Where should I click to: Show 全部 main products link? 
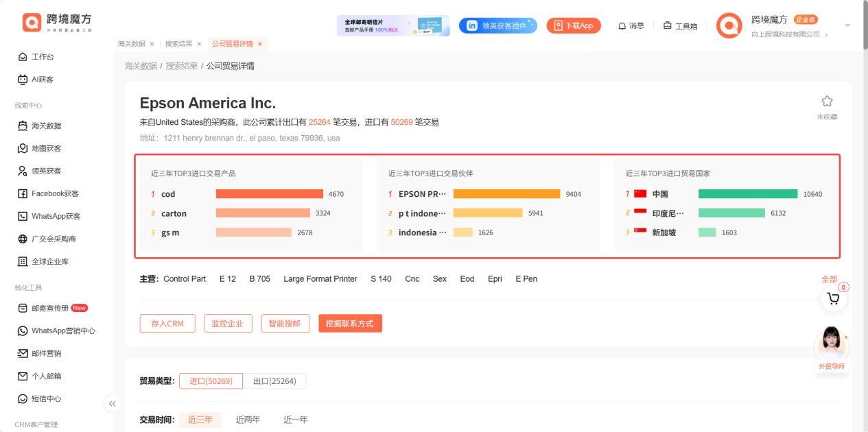click(x=829, y=279)
